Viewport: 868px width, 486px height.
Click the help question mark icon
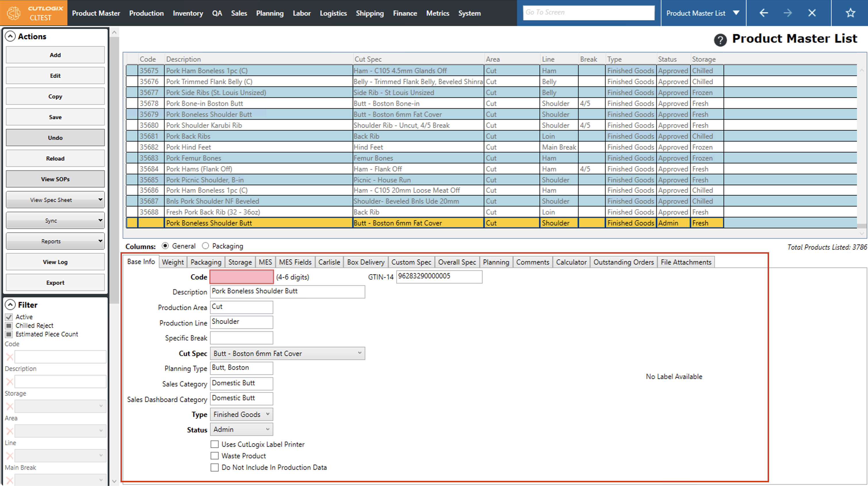tap(720, 40)
